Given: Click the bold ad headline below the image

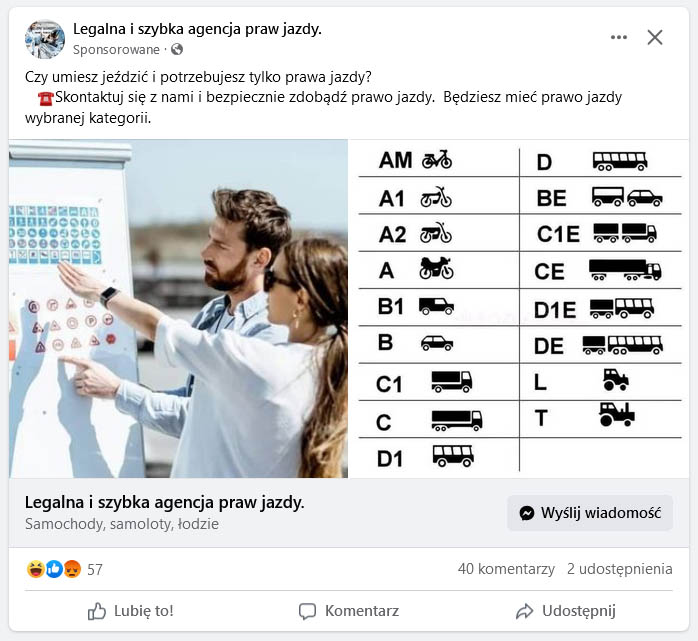Looking at the screenshot, I should 164,502.
